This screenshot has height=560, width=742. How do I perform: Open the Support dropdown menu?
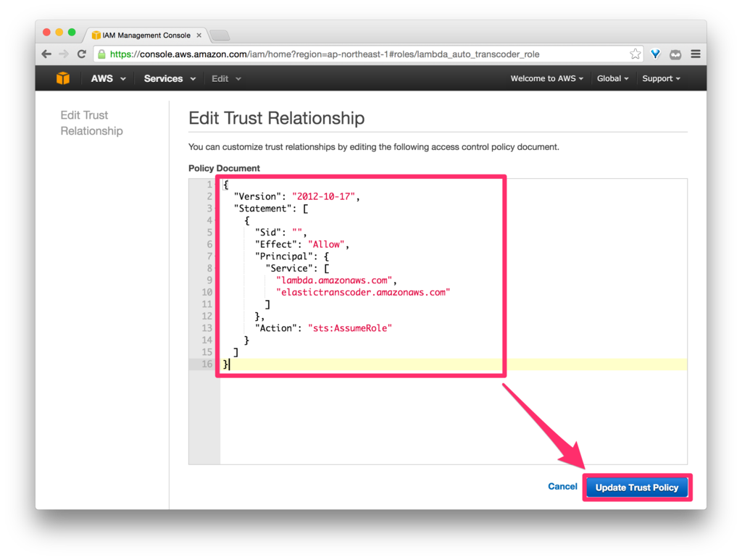point(661,78)
